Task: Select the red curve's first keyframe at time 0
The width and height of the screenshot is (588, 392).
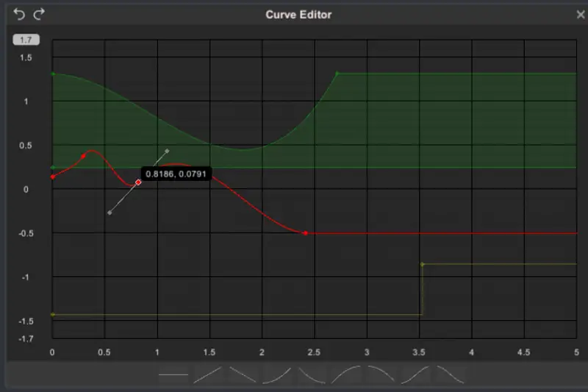Action: tap(53, 177)
